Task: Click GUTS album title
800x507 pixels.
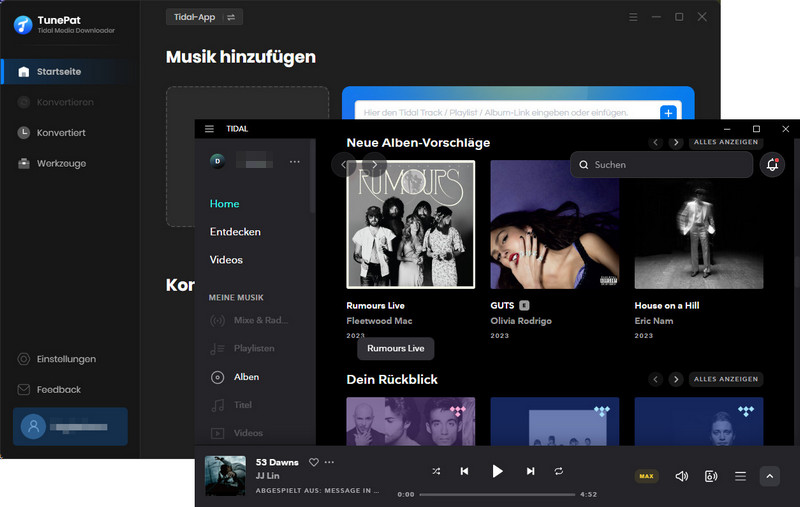Action: tap(502, 306)
